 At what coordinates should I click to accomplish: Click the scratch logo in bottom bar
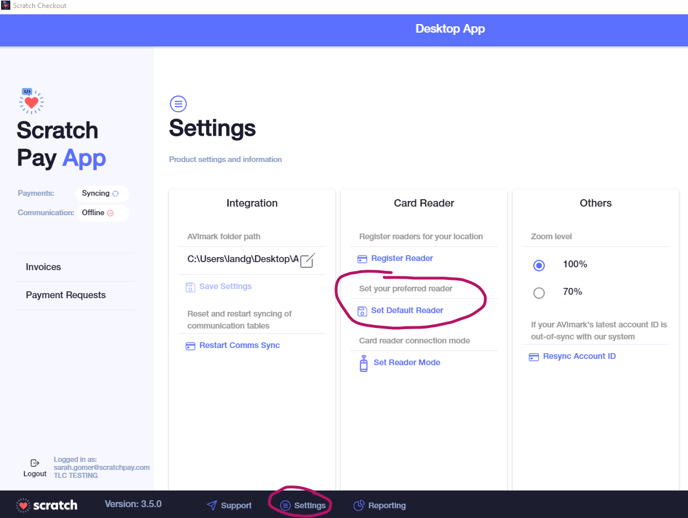(47, 505)
